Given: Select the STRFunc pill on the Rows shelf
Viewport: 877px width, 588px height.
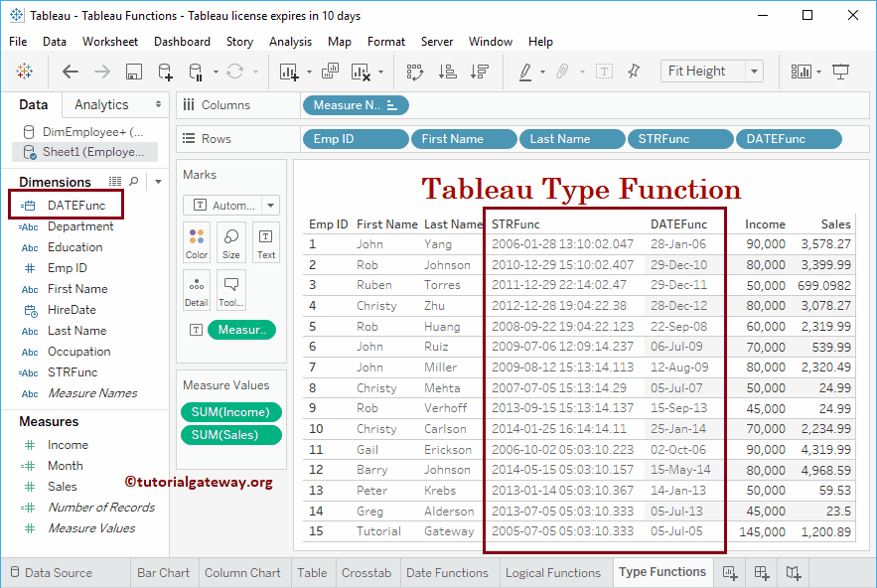Looking at the screenshot, I should 679,138.
